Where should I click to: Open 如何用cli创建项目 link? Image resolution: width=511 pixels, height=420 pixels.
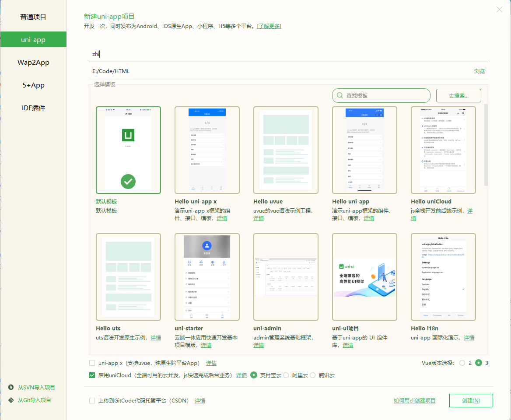point(415,400)
